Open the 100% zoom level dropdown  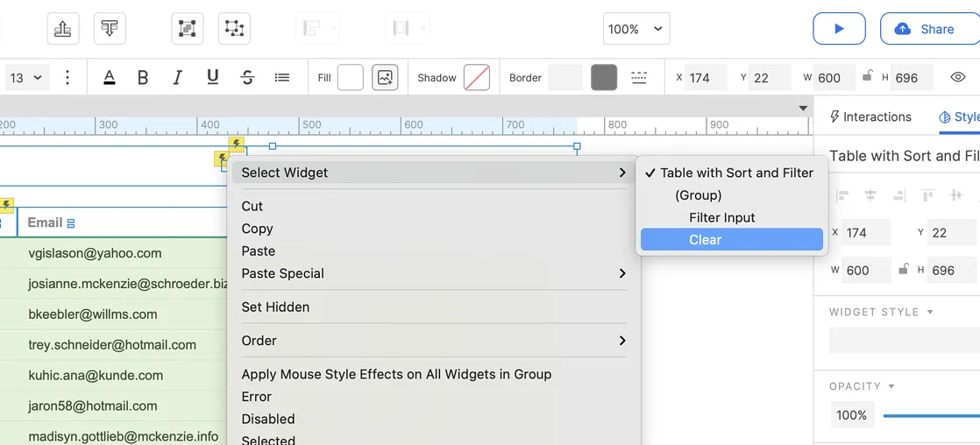coord(636,29)
